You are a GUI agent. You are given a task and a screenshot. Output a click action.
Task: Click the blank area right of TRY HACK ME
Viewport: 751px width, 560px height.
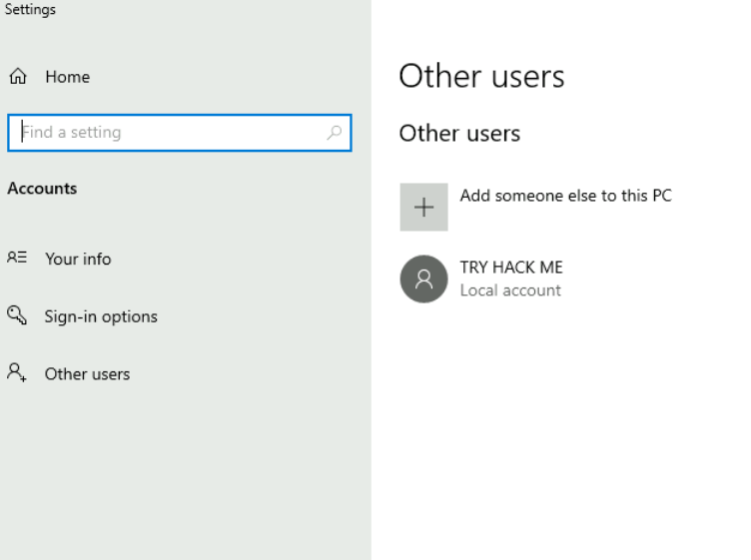[x=659, y=279]
